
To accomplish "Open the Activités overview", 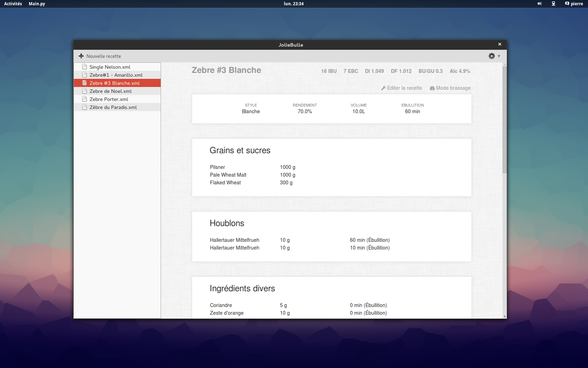I will tap(13, 4).
